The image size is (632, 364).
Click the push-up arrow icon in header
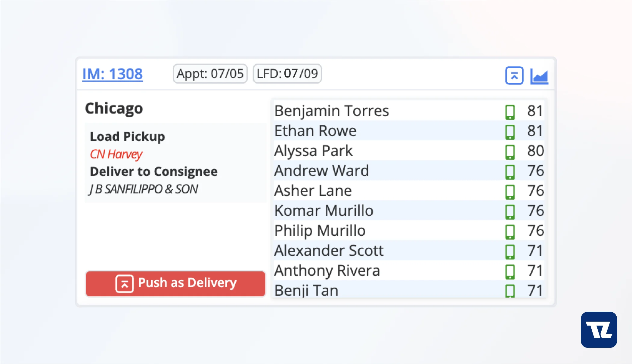click(514, 75)
